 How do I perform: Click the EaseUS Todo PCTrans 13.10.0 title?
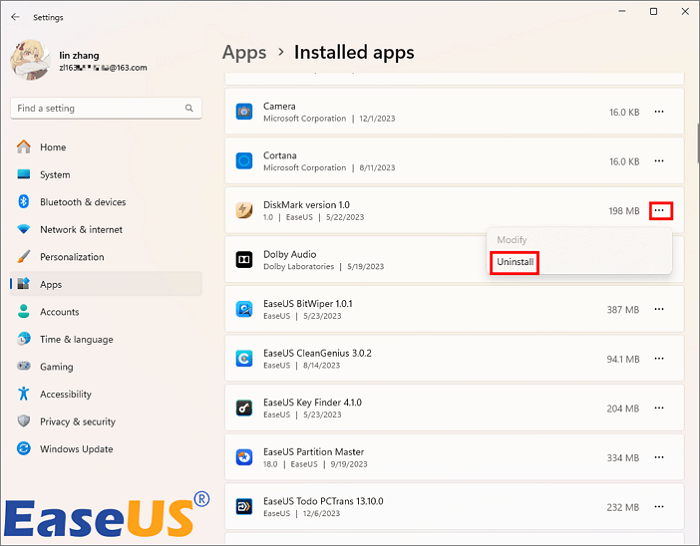click(x=323, y=501)
